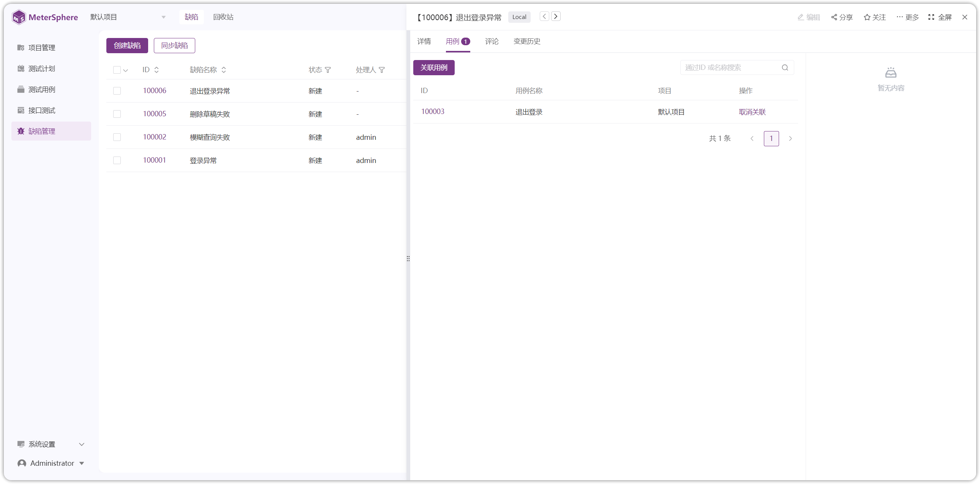980x484 pixels.
Task: Filter by 状态 funnel icon
Action: click(328, 70)
